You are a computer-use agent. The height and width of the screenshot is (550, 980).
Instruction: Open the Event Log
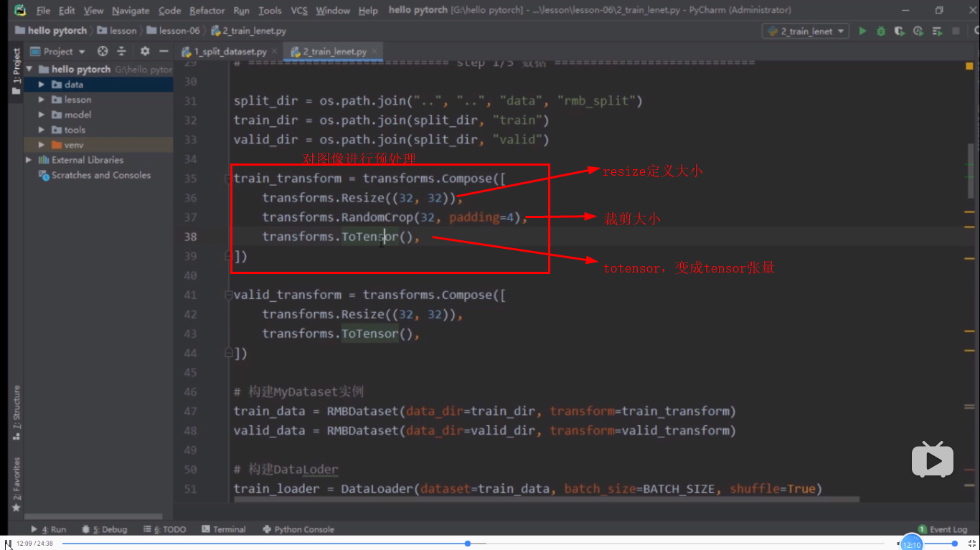[943, 529]
